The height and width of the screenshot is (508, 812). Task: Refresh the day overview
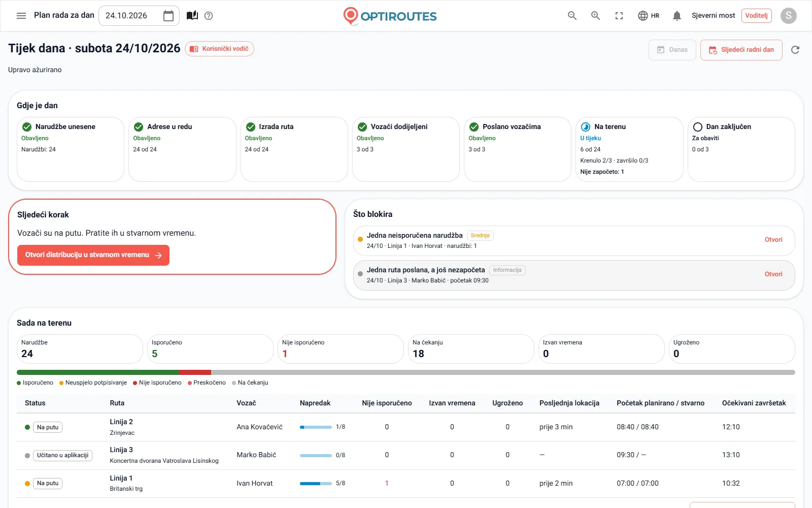795,50
